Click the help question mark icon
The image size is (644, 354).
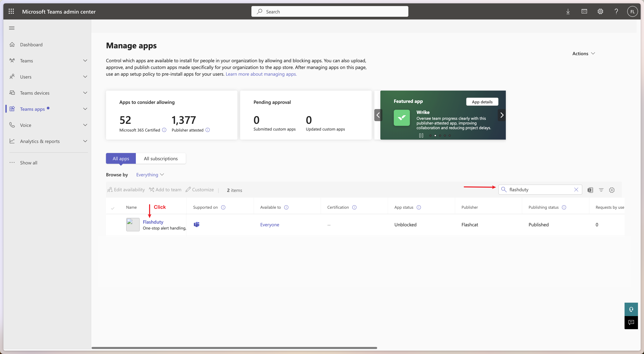coord(616,12)
